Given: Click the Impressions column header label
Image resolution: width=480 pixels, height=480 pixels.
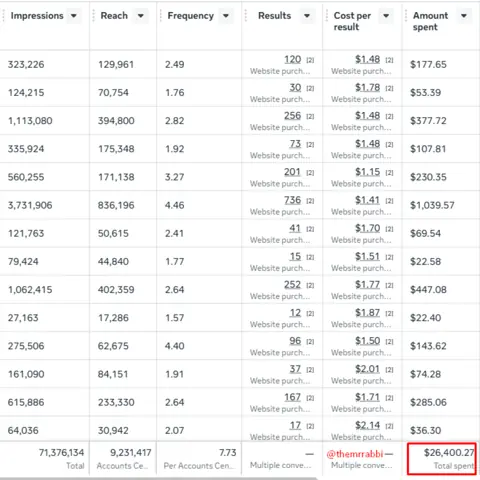Looking at the screenshot, I should pos(37,16).
